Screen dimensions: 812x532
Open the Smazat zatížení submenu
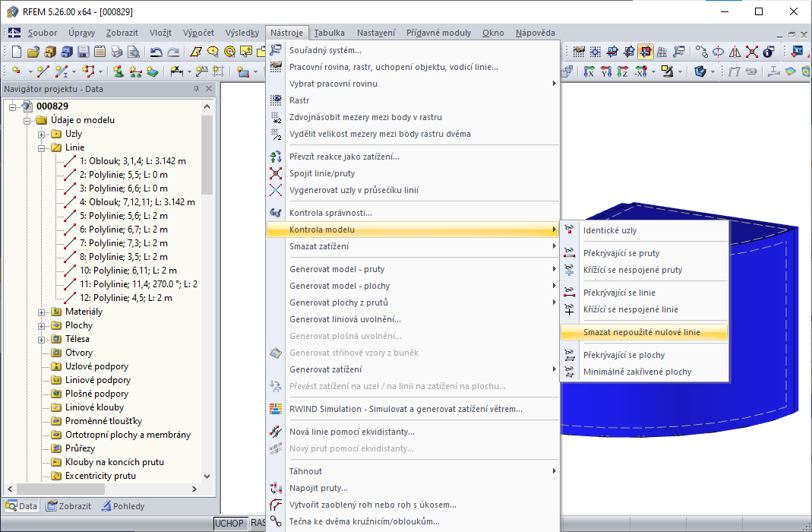pos(412,246)
